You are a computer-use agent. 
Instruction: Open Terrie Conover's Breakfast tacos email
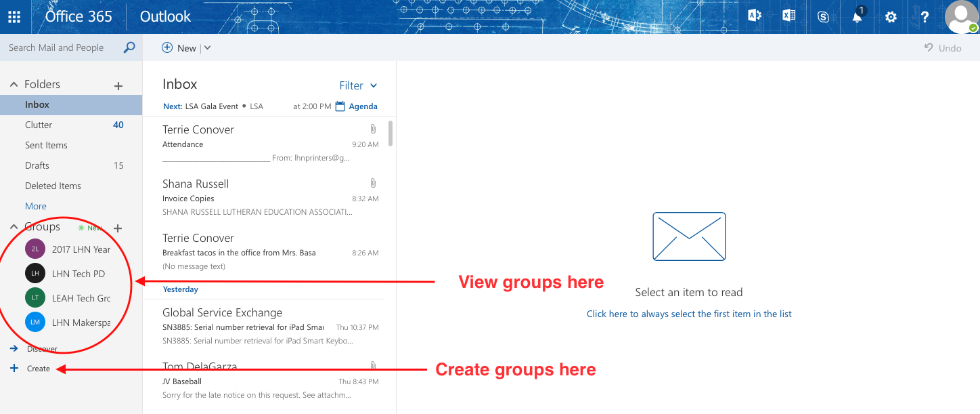point(271,251)
